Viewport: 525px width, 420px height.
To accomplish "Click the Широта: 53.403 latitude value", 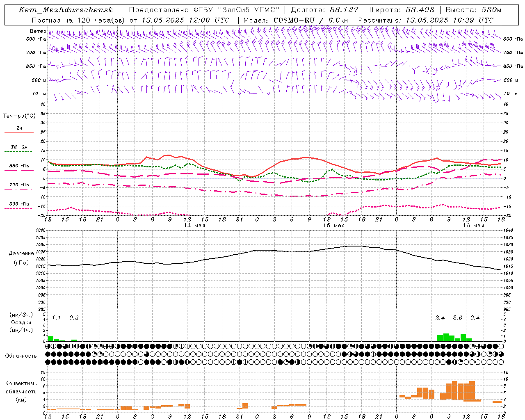I will (402, 10).
